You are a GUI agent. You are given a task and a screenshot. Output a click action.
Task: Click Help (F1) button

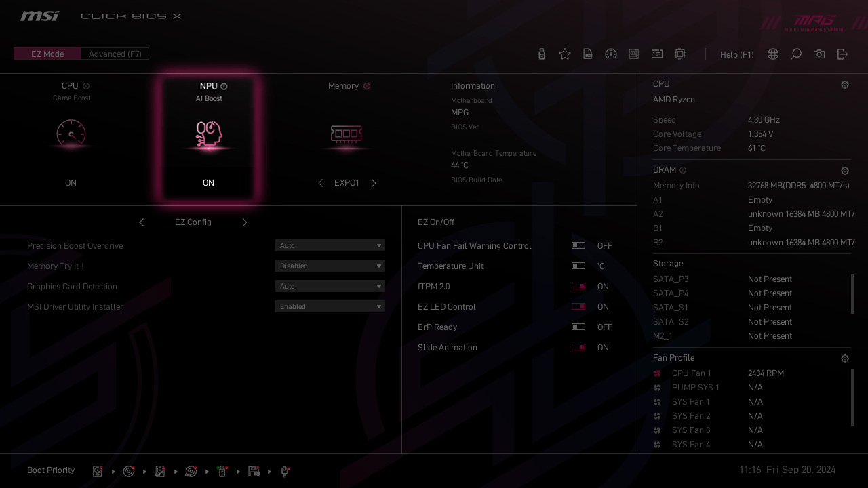click(736, 54)
